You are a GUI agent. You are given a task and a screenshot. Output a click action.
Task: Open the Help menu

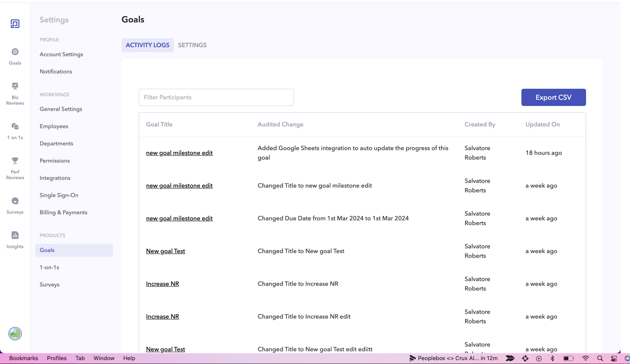[x=129, y=358]
